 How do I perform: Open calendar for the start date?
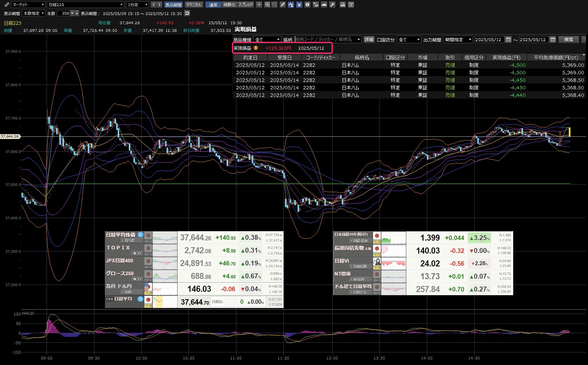pyautogui.click(x=508, y=40)
